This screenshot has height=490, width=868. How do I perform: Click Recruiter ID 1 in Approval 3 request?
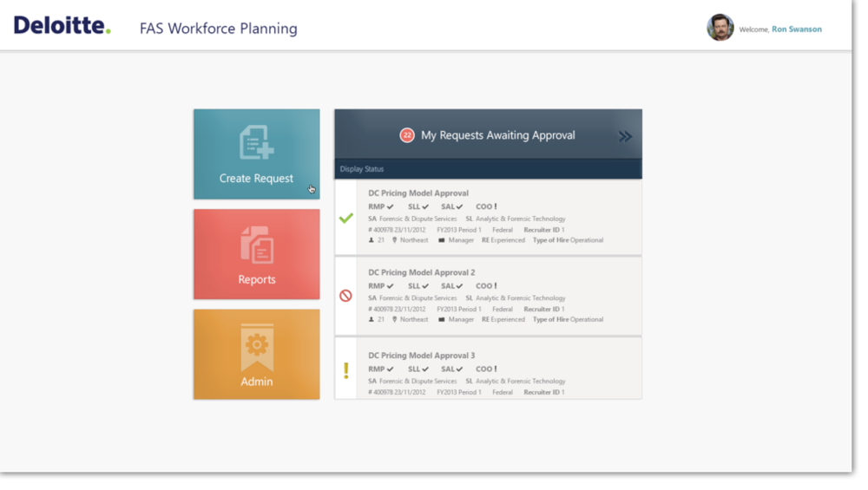(544, 393)
